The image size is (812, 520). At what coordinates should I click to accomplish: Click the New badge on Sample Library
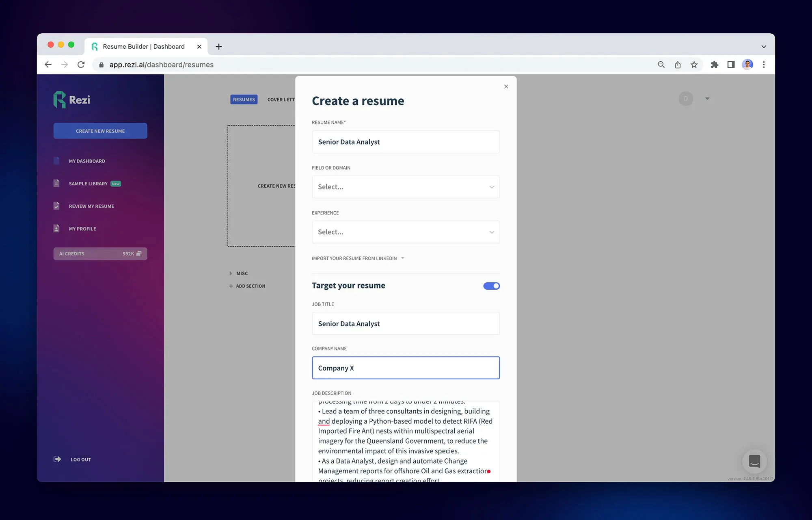(116, 184)
